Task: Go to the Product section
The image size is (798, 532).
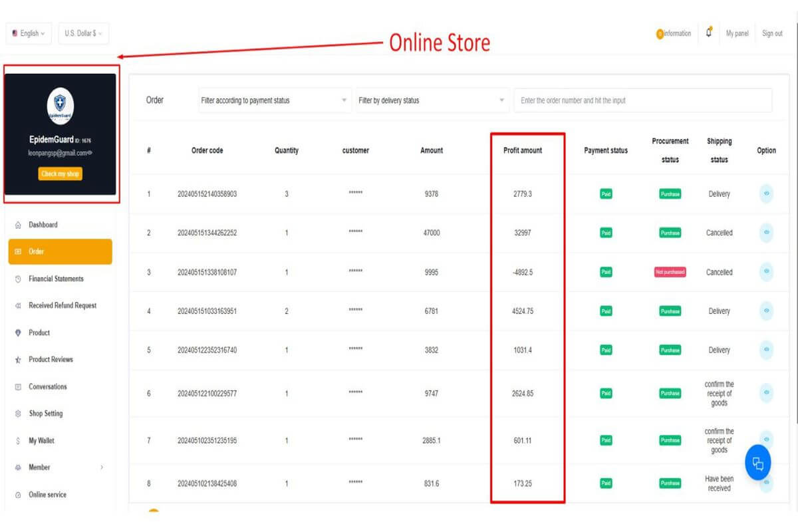Action: click(39, 332)
